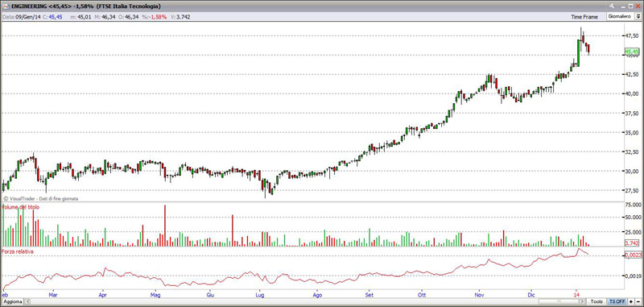Click the Mar month label
644x307 pixels.
coord(52,295)
